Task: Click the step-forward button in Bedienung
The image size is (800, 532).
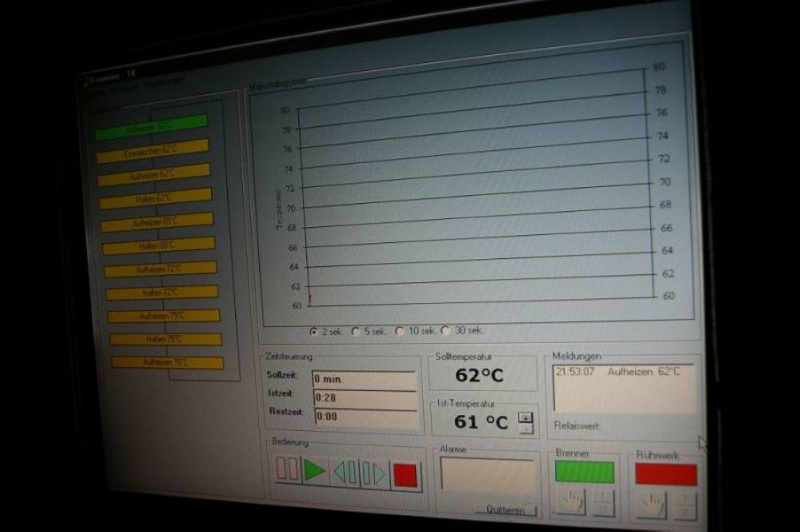Action: (x=373, y=473)
